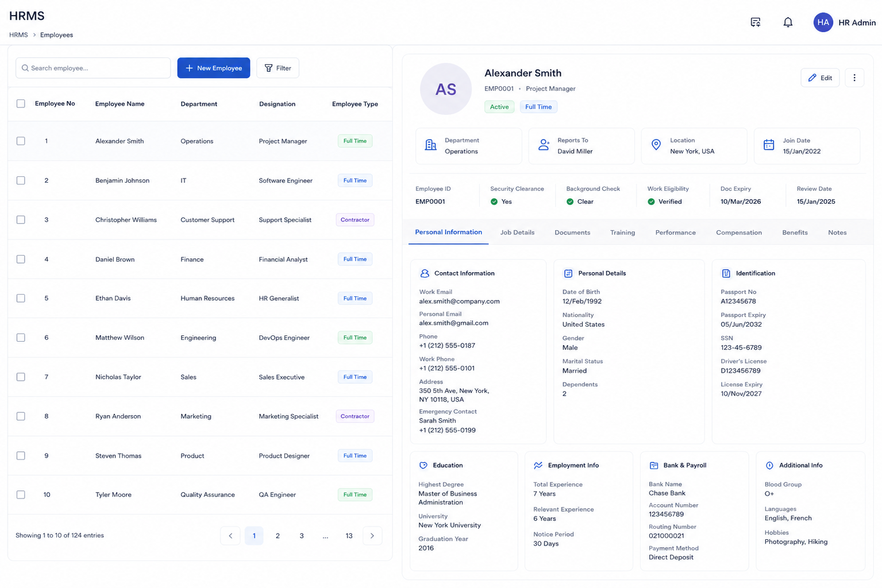Screen dimensions: 882x588
Task: Go to page 2
Action: (x=278, y=536)
